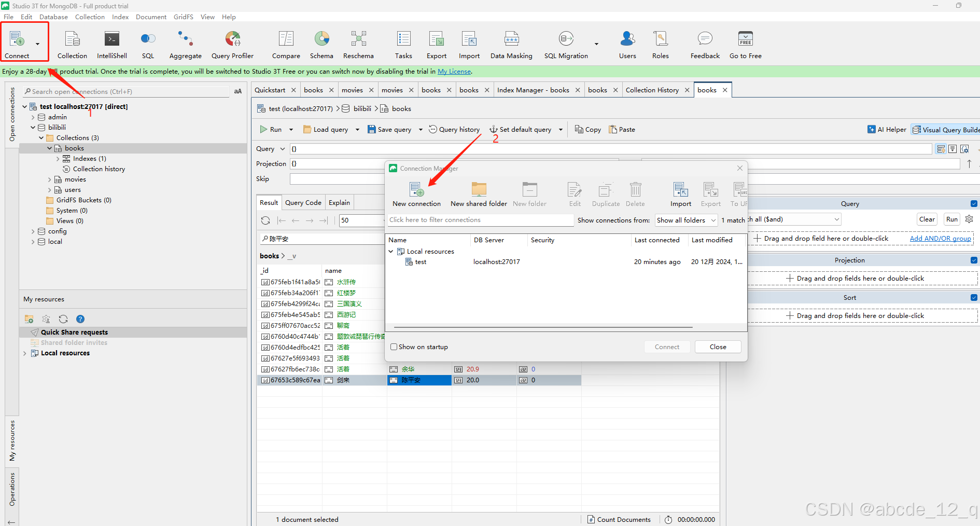Switch to the Explain tab
The width and height of the screenshot is (980, 526).
click(x=339, y=203)
